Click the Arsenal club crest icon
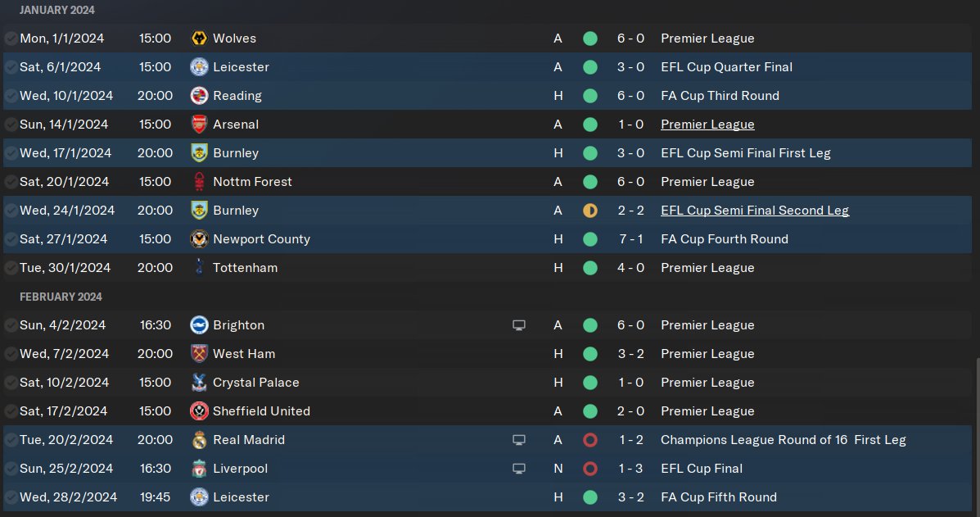The image size is (980, 517). point(198,125)
